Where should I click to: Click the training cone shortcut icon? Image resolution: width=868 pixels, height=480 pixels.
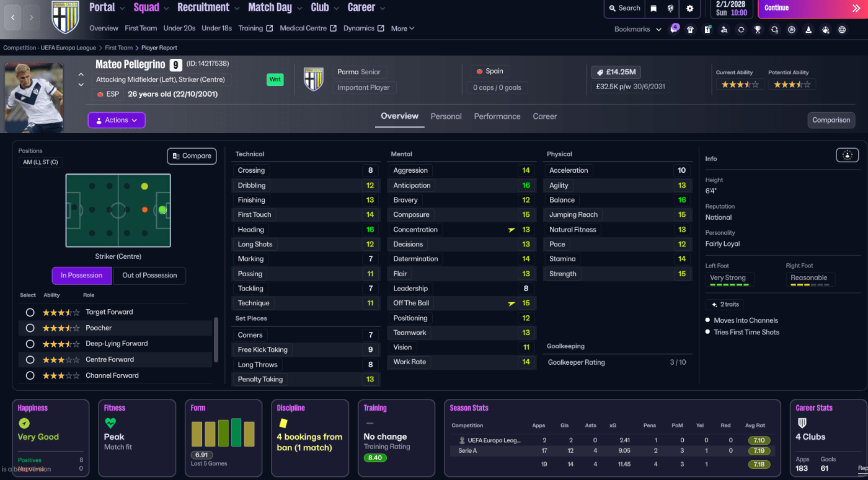click(808, 30)
